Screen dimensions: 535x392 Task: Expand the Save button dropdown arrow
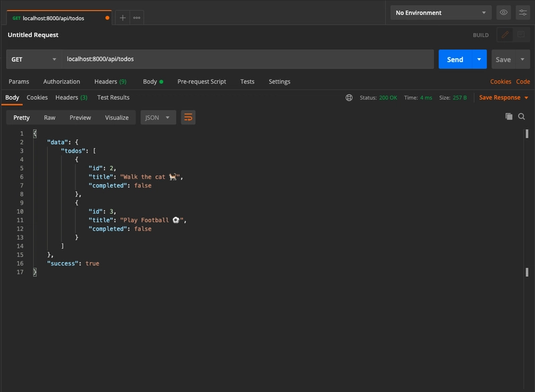[522, 60]
